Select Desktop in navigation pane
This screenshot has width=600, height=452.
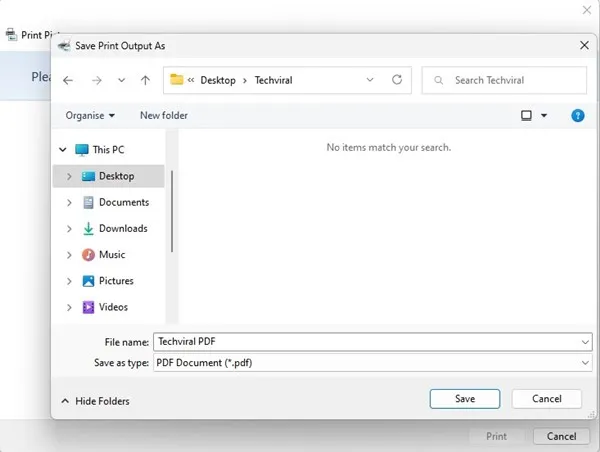coord(109,176)
